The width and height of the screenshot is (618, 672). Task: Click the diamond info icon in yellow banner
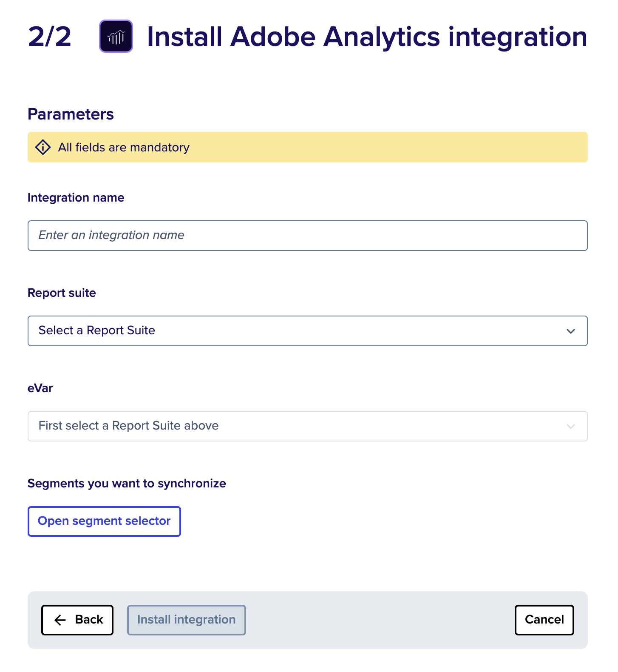[43, 147]
